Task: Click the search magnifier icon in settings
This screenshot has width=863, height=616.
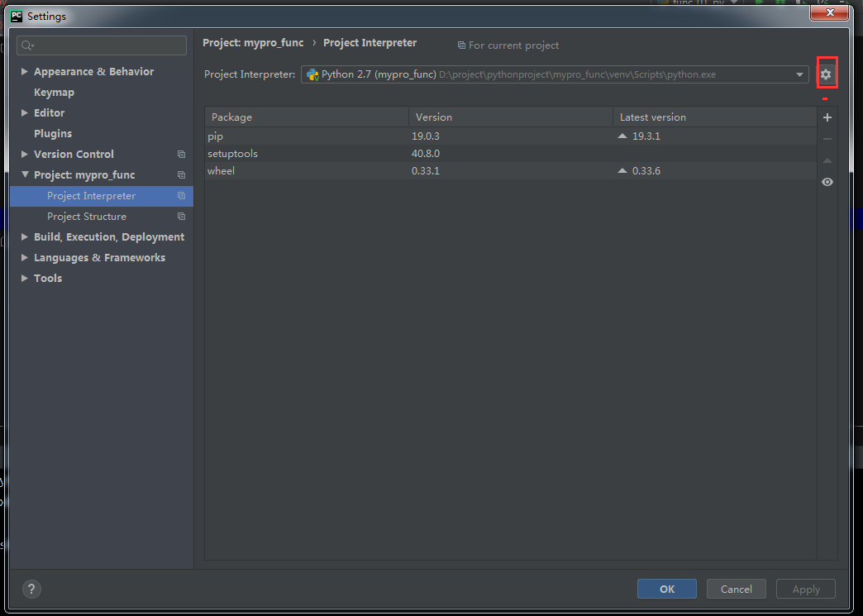Action: click(x=27, y=45)
